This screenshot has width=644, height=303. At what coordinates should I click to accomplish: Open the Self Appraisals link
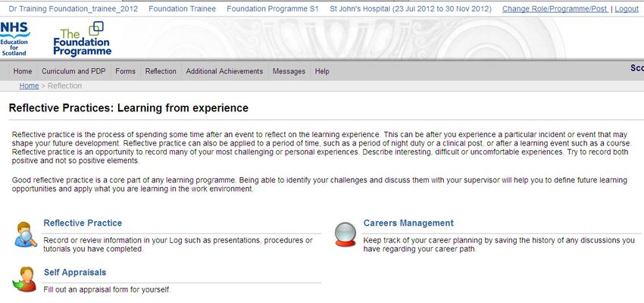click(75, 272)
